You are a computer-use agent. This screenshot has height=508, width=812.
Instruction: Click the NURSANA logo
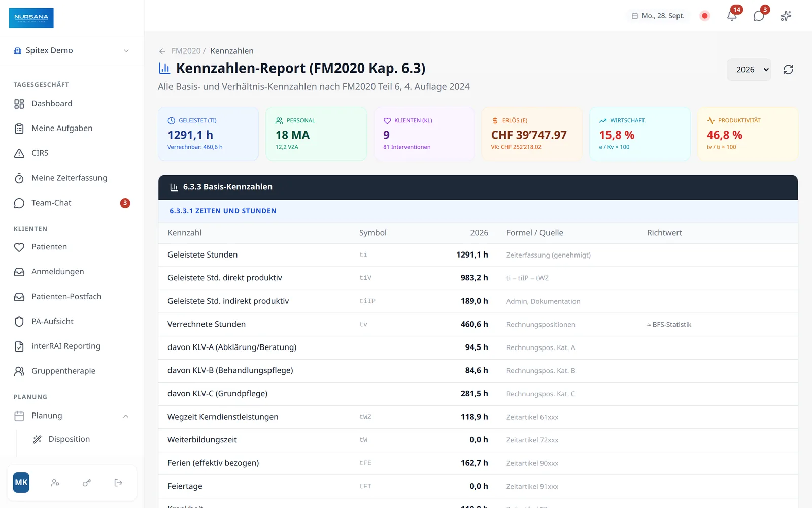(31, 18)
